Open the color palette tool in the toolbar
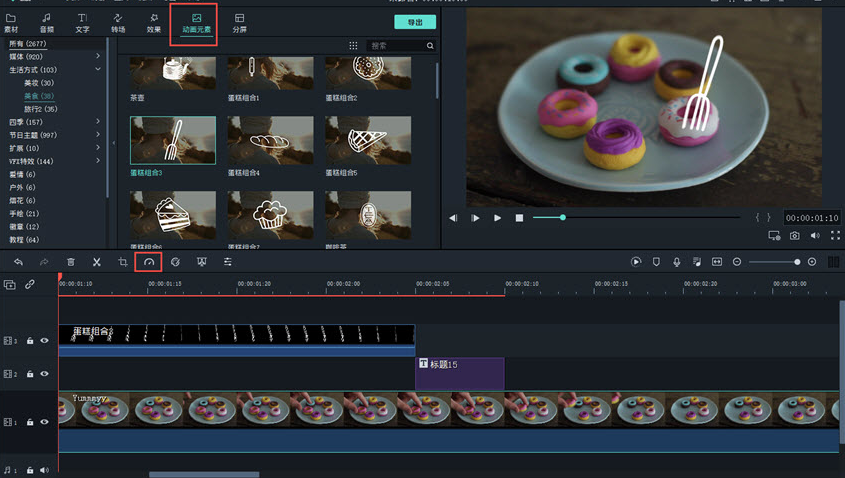The height and width of the screenshot is (478, 845). point(175,262)
